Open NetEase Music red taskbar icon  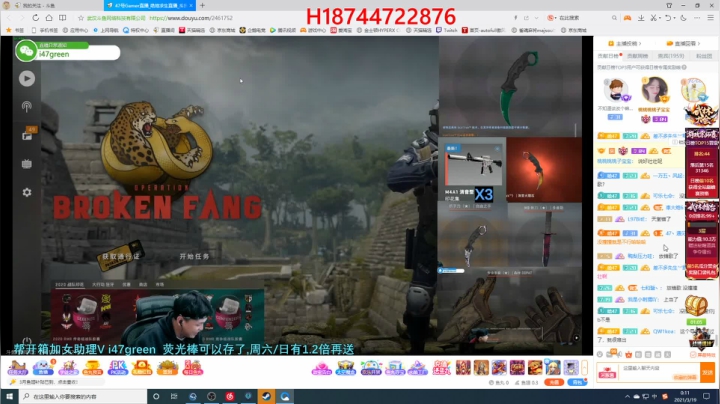(230, 396)
